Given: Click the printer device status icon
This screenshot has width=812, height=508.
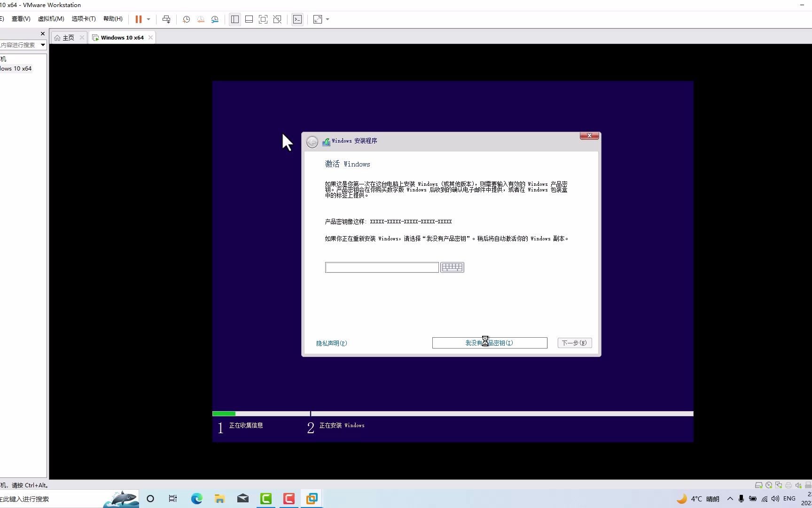Looking at the screenshot, I should click(x=789, y=485).
